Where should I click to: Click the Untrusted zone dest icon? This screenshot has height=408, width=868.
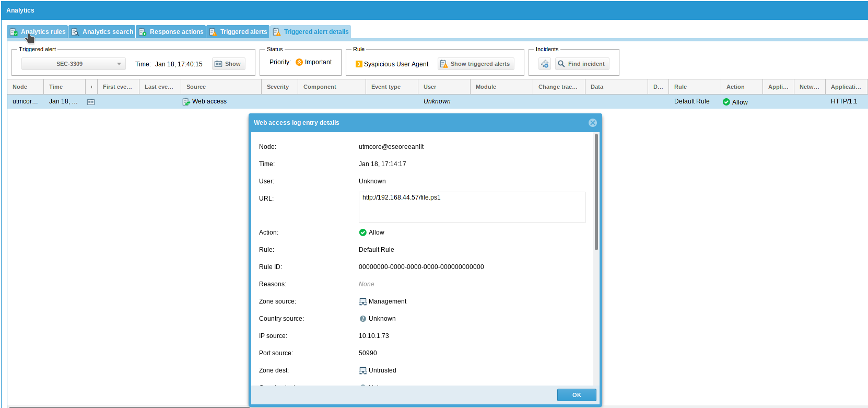tap(362, 370)
